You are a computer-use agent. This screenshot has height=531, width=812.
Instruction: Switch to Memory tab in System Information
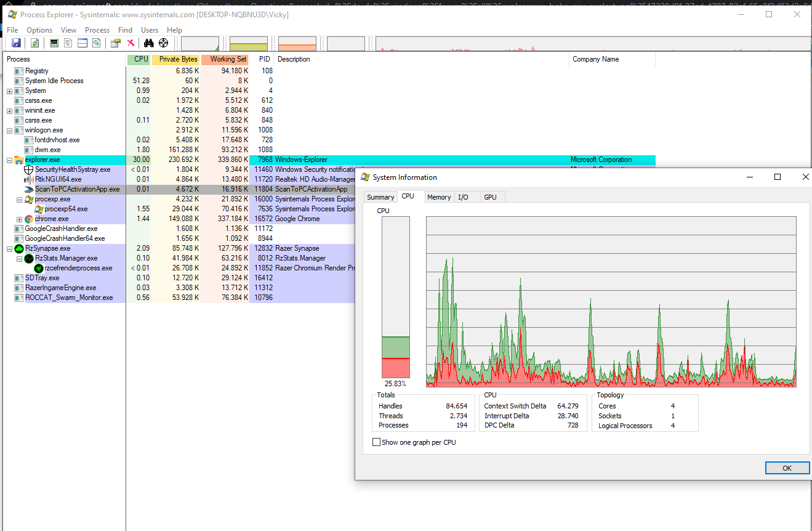(439, 197)
